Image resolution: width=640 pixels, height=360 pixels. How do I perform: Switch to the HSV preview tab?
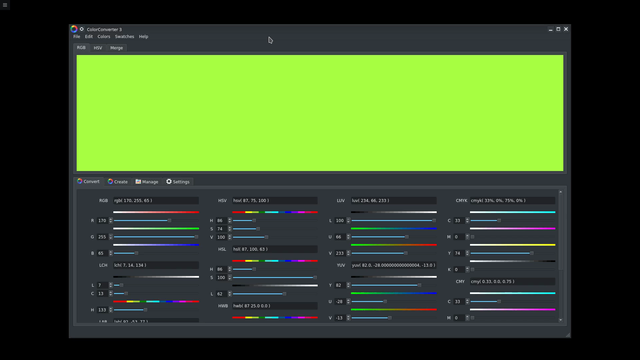coord(98,48)
